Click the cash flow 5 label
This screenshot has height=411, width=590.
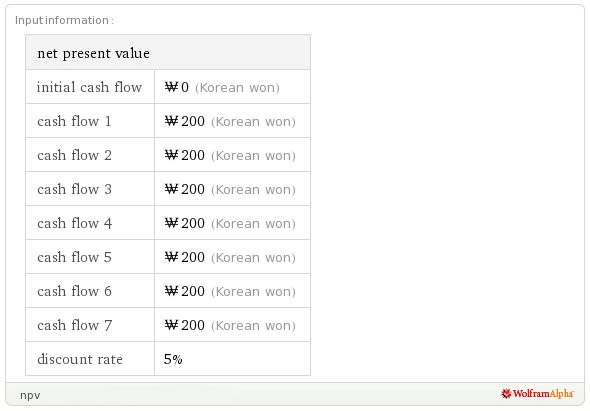(74, 257)
